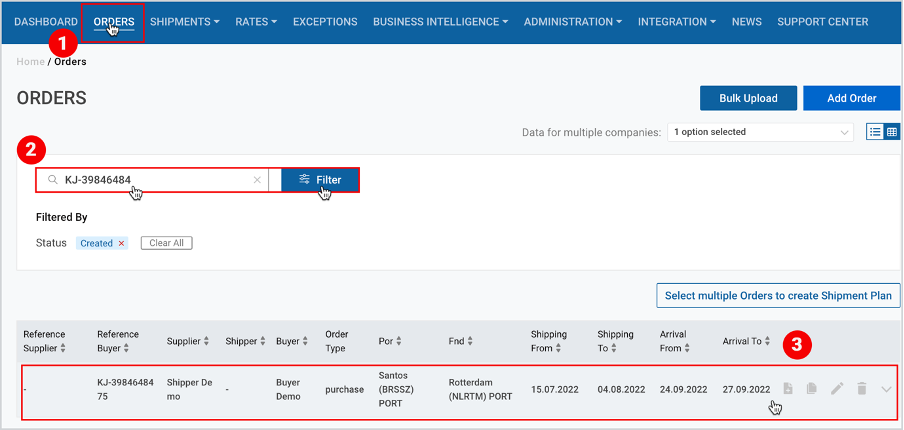The width and height of the screenshot is (904, 430).
Task: Sort by Por column
Action: (398, 341)
